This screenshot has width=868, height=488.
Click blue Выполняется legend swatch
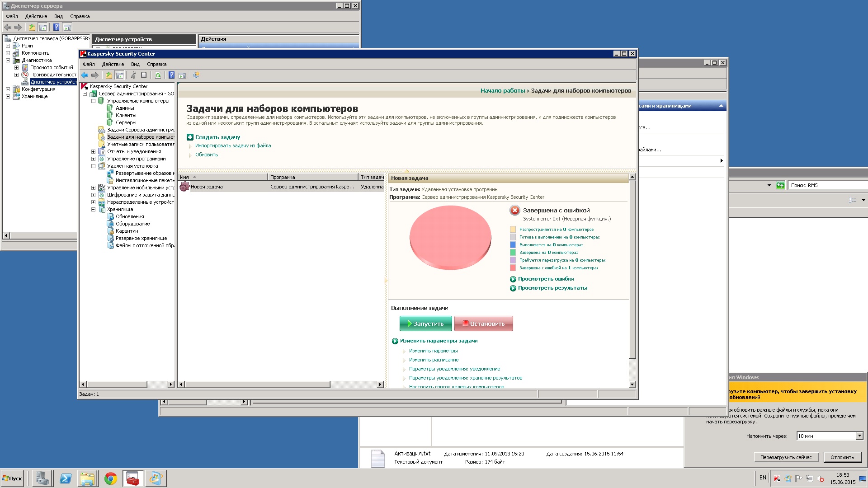tap(513, 245)
